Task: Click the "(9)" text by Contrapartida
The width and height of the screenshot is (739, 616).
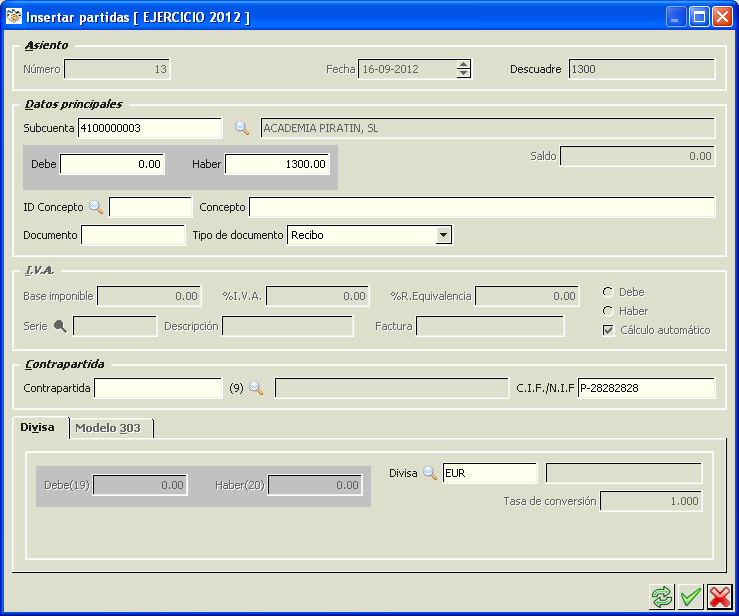Action: [236, 388]
